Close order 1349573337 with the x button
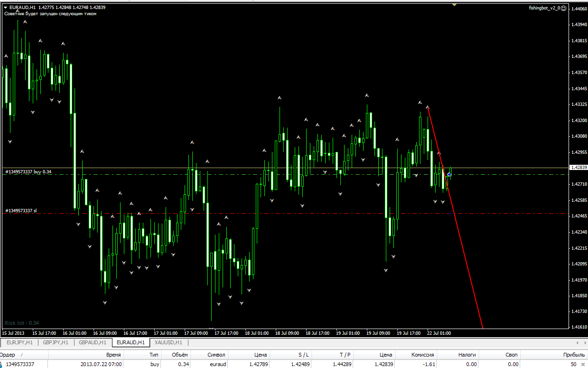The width and height of the screenshot is (588, 368). point(583,364)
